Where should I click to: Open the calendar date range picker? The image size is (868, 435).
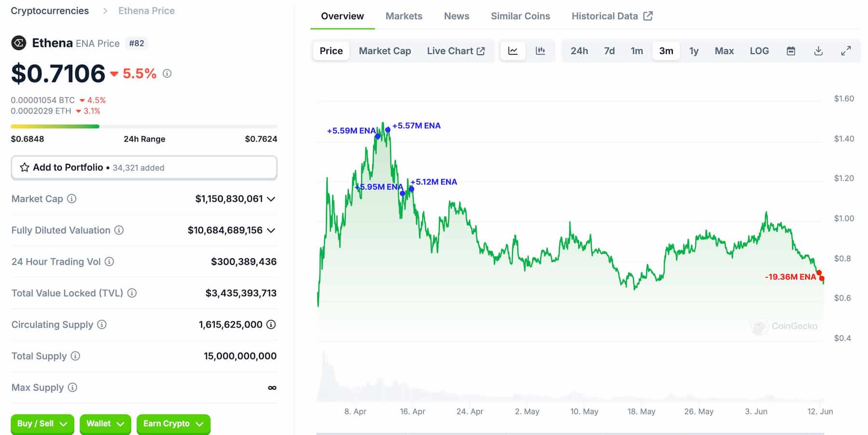click(x=791, y=51)
